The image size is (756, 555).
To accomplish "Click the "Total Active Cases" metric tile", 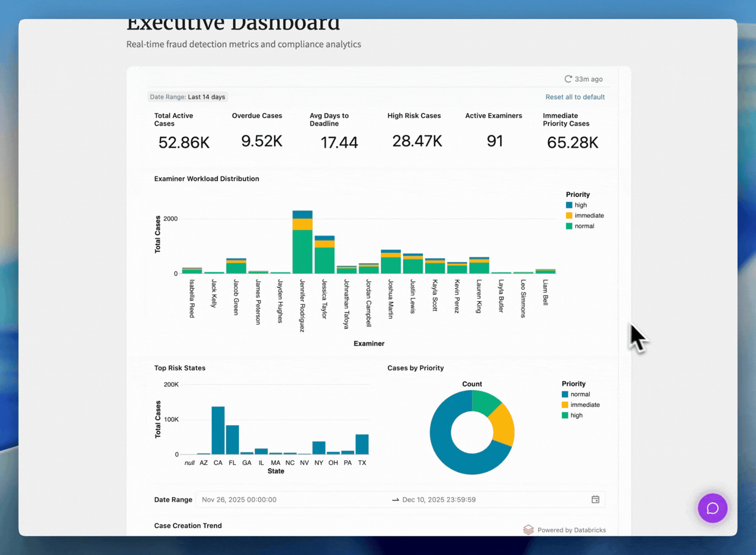I will pyautogui.click(x=183, y=131).
